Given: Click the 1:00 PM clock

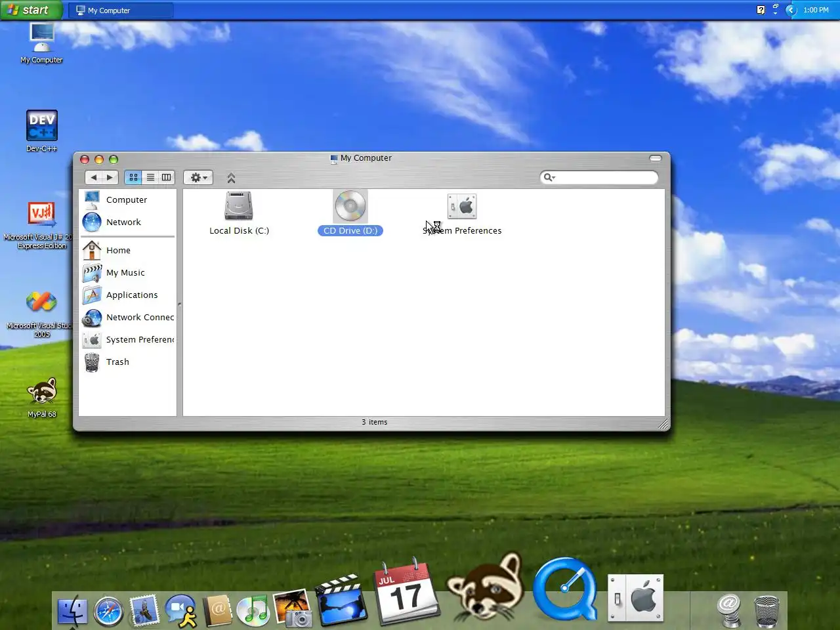Looking at the screenshot, I should 816,10.
